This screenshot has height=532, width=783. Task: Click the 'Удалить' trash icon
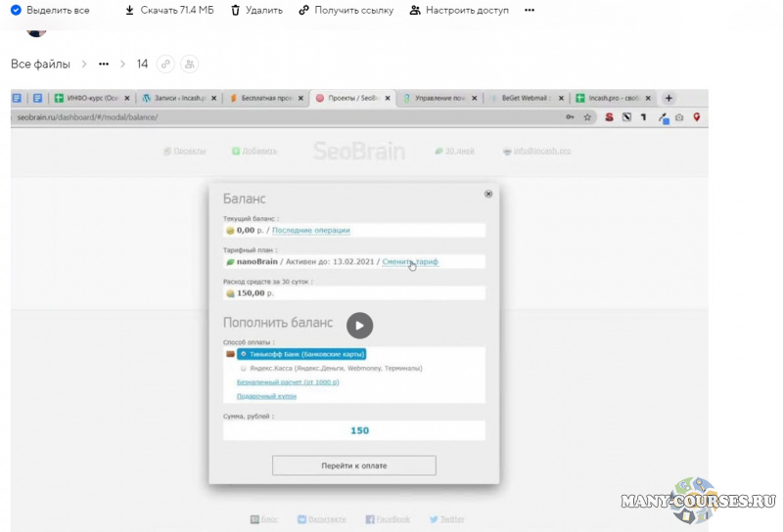[x=235, y=10]
